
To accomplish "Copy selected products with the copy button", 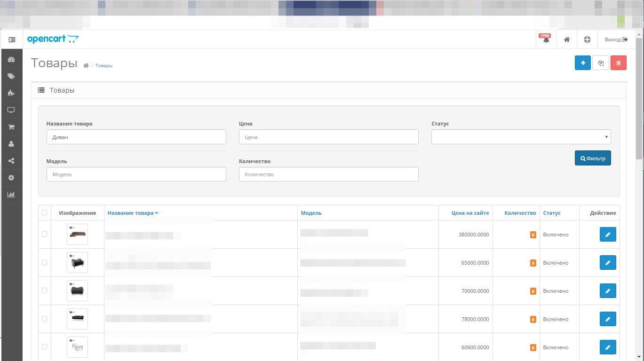I will [x=601, y=63].
